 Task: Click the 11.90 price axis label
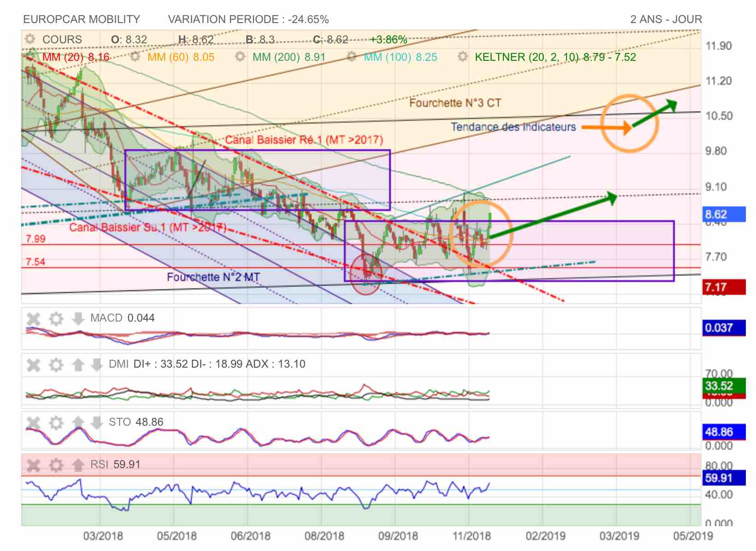[719, 46]
